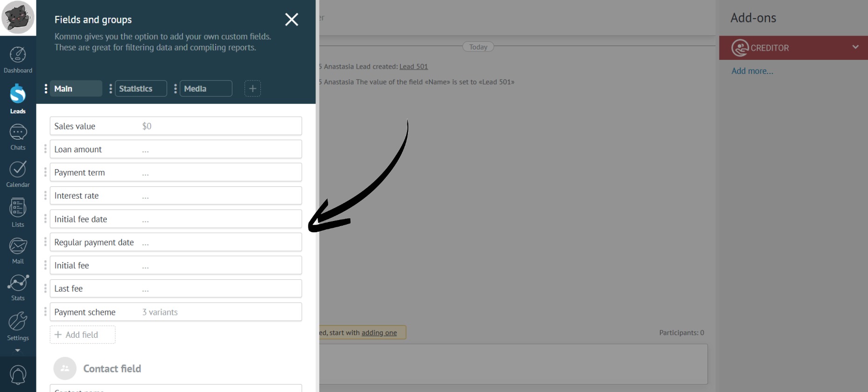
Task: Go to the Chats section
Action: pos(18,137)
